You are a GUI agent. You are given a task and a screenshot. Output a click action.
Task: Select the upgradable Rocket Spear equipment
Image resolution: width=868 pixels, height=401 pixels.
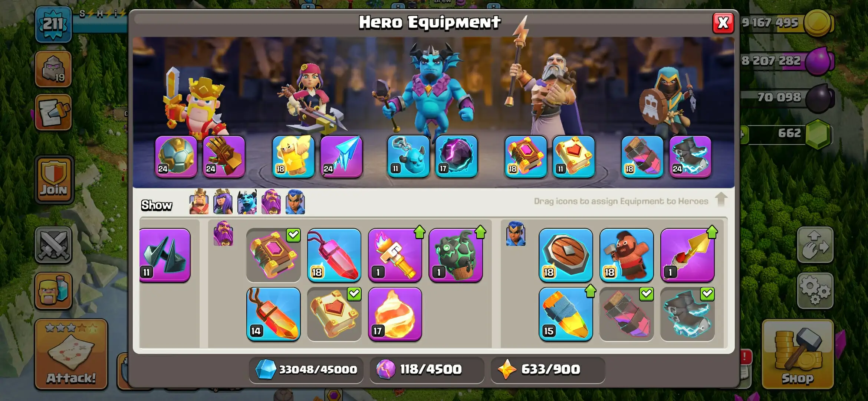(x=687, y=255)
